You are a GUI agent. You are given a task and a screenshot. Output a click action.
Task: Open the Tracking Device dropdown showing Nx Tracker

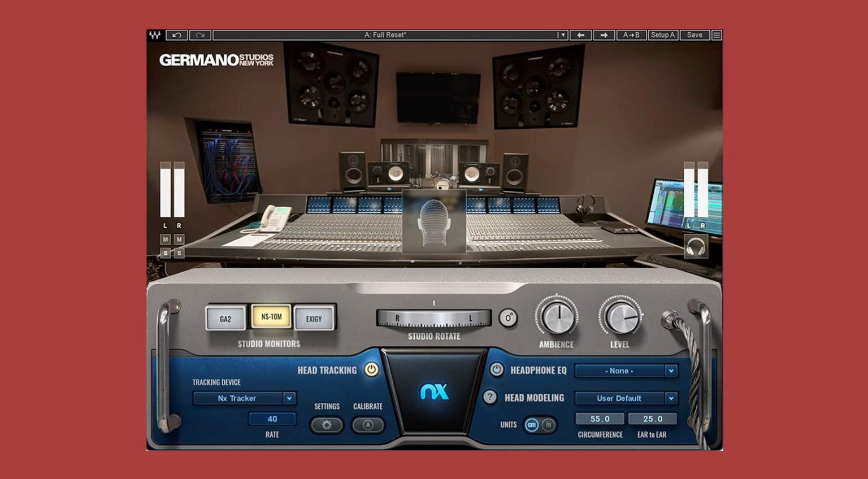243,398
